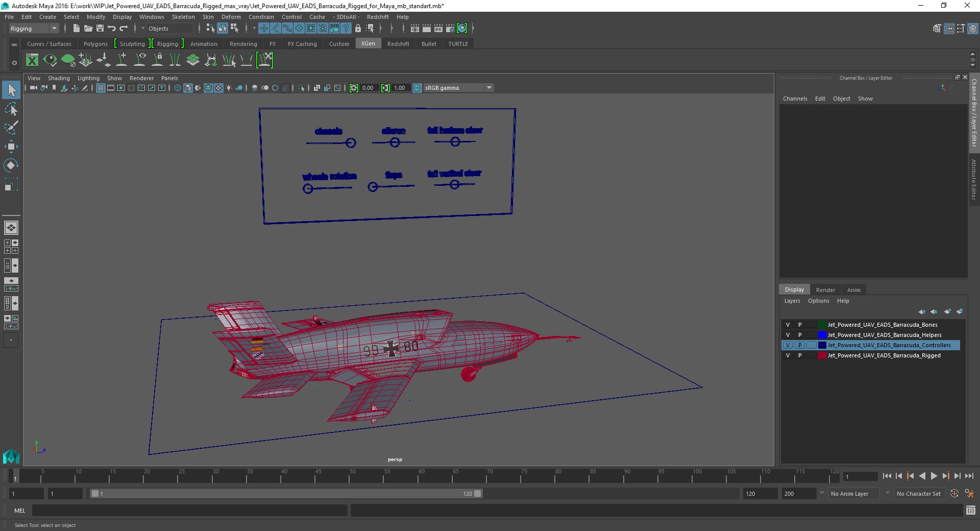Click the MEL command line input
The width and height of the screenshot is (980, 531).
(190, 511)
